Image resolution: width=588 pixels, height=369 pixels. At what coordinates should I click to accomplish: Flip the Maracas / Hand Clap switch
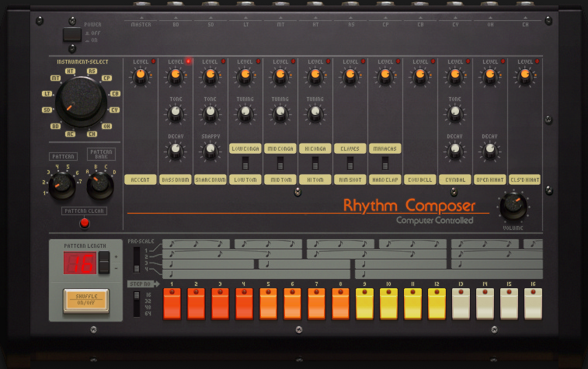[384, 163]
